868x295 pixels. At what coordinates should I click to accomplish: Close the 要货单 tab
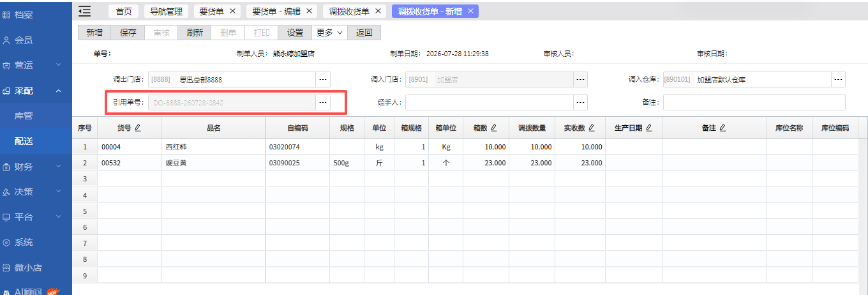point(232,11)
